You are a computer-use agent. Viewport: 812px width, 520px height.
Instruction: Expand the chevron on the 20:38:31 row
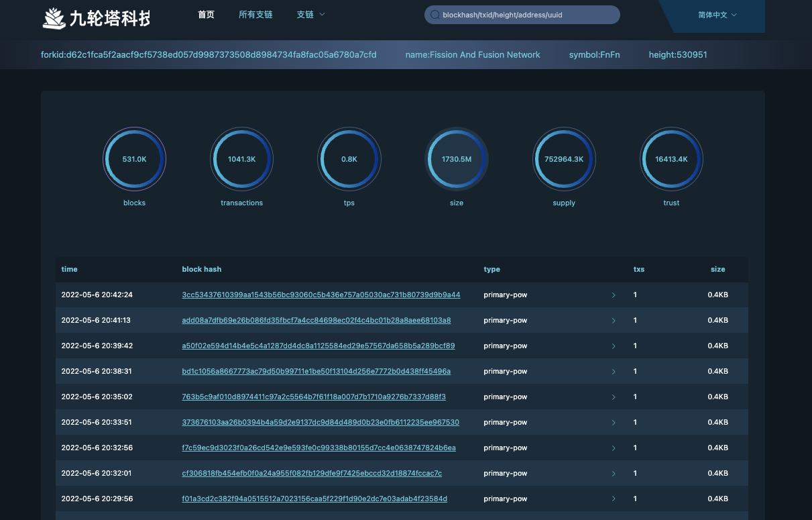[614, 372]
